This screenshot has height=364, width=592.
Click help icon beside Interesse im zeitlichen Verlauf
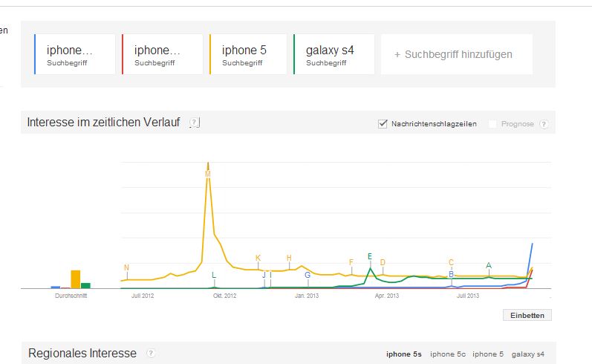195,123
